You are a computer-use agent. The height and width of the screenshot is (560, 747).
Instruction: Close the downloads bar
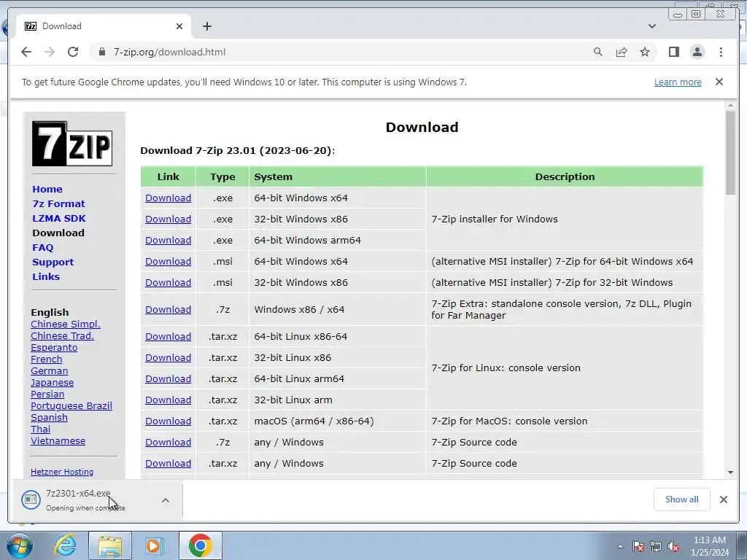(723, 499)
